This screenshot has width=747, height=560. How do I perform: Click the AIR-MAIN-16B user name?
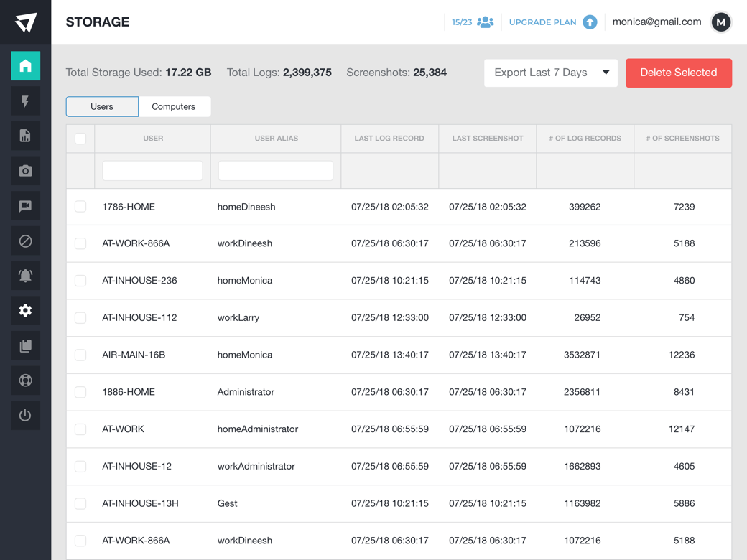click(x=134, y=355)
